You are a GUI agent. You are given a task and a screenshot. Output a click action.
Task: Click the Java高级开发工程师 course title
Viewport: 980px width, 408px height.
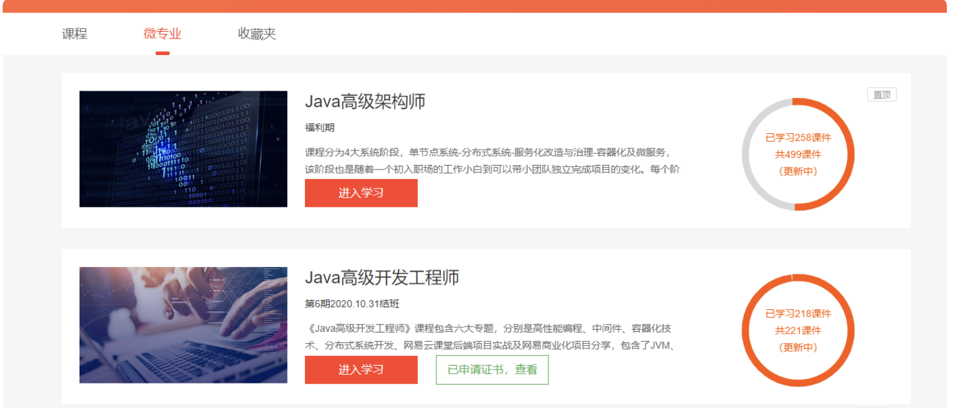click(x=382, y=278)
